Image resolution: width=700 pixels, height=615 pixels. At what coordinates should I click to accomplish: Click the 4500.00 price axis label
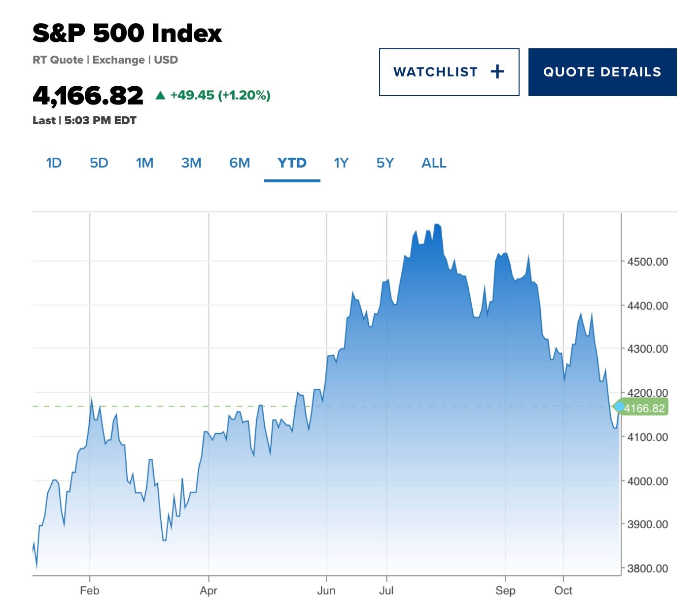647,262
